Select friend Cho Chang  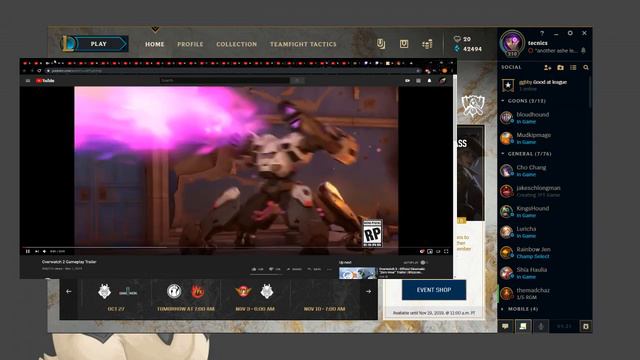544,171
